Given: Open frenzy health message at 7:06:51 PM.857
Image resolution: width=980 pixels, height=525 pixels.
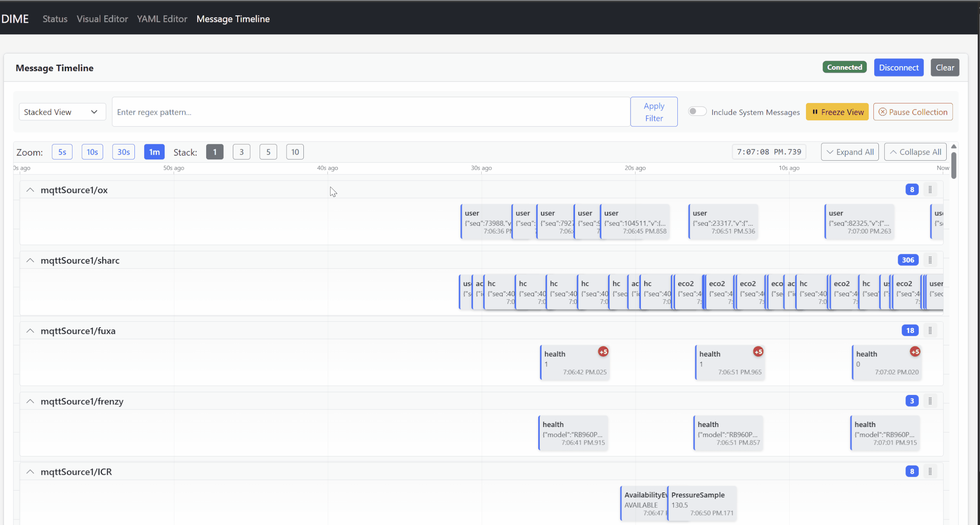Looking at the screenshot, I should (728, 433).
